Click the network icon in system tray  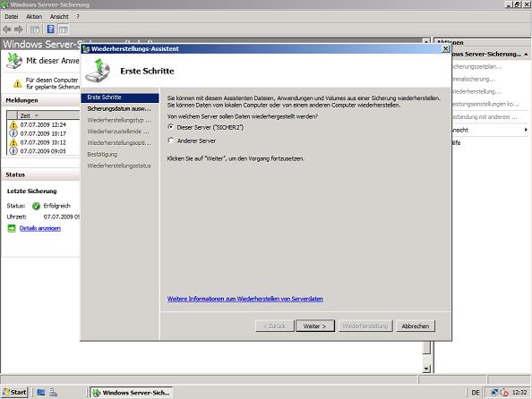coord(494,393)
